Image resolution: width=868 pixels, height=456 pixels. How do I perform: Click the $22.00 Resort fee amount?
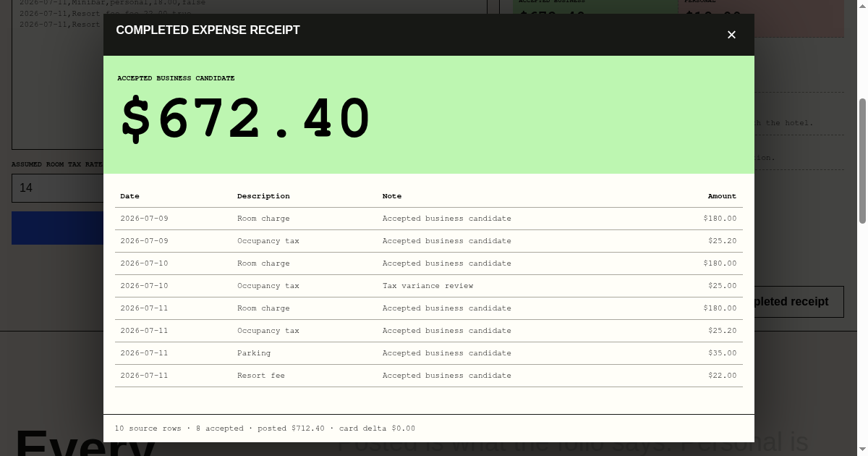coord(723,376)
